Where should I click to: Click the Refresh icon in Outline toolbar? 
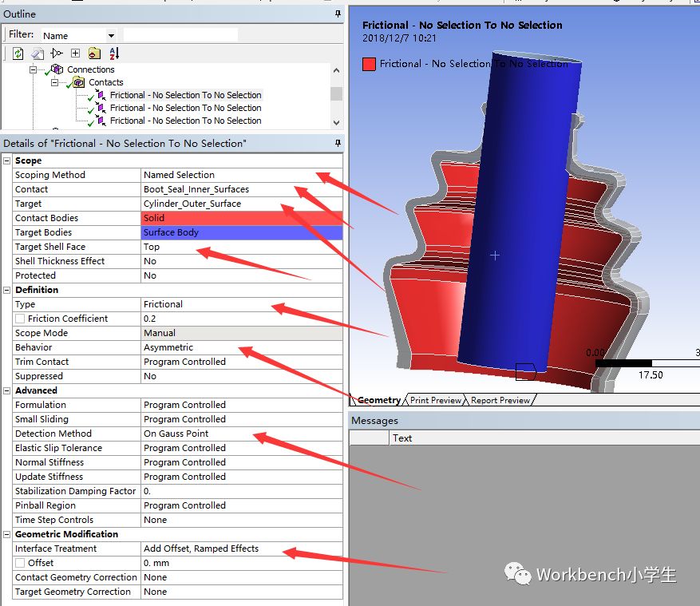pos(18,53)
